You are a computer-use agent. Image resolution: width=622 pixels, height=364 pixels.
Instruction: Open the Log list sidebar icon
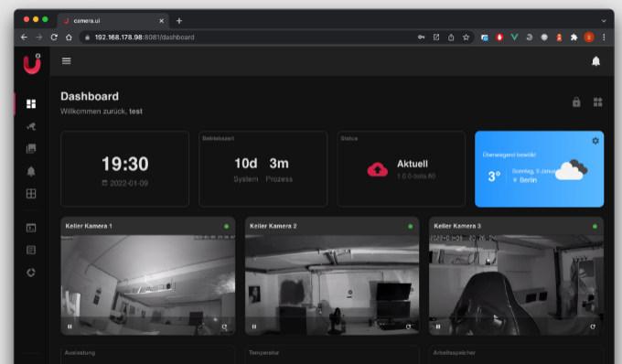pyautogui.click(x=31, y=251)
